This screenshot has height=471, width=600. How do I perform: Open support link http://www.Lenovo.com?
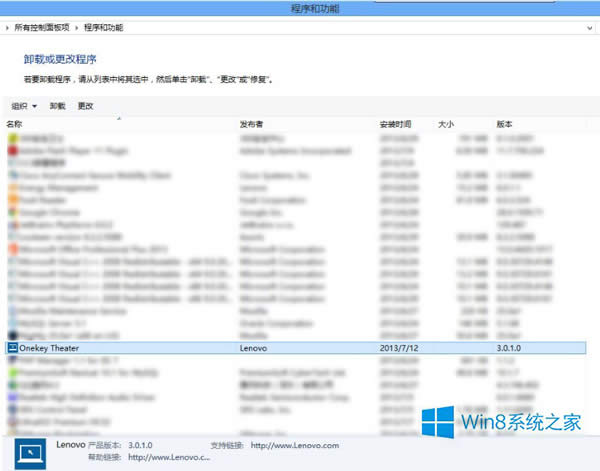(295, 445)
